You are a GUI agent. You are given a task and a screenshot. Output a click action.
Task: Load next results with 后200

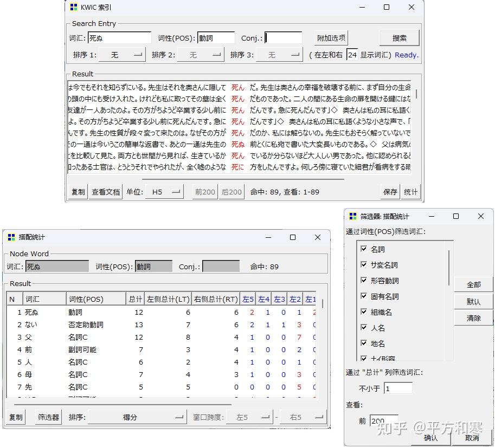pos(231,191)
